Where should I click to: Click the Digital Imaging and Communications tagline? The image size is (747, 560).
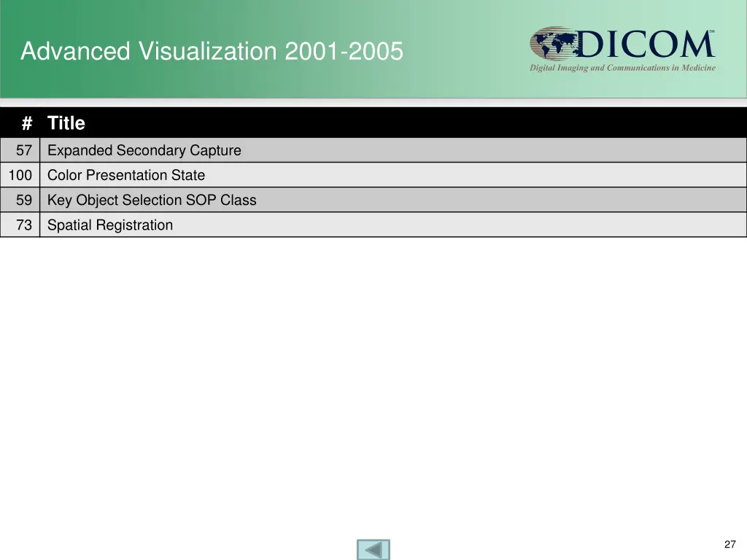(622, 68)
